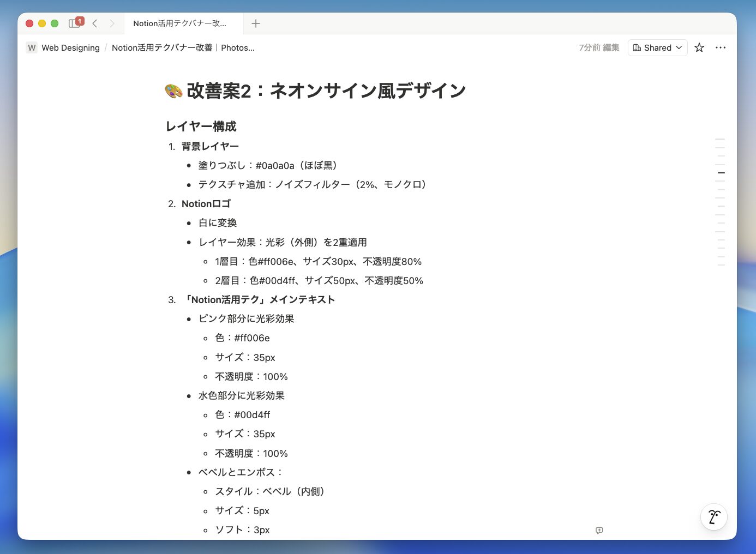This screenshot has height=554, width=756.
Task: Click the 改善案2 page title
Action: [x=326, y=91]
